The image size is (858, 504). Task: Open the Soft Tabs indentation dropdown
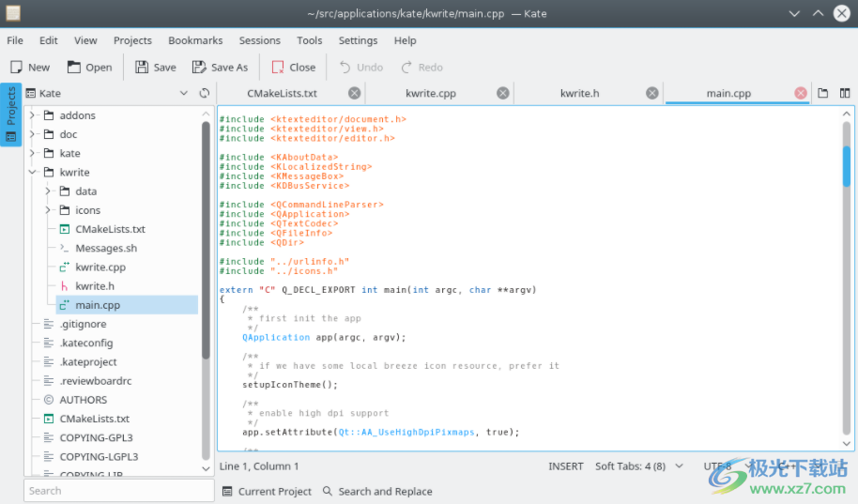click(639, 466)
